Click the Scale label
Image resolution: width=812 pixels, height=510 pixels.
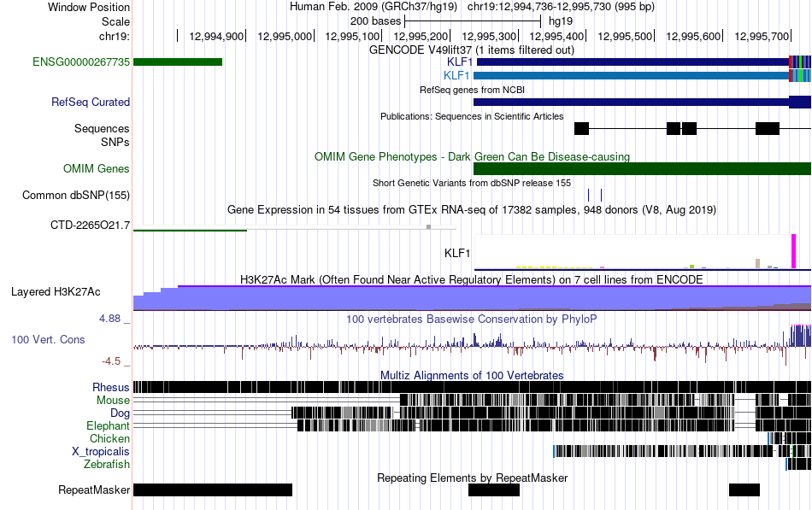click(x=115, y=21)
